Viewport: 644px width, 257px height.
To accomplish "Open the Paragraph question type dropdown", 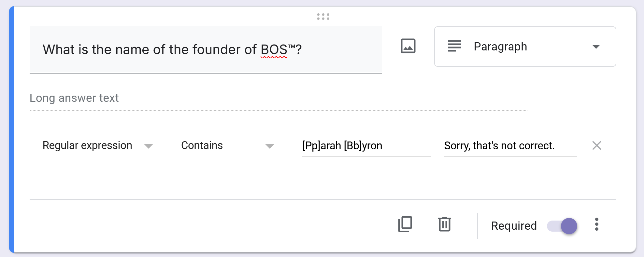I will 525,47.
